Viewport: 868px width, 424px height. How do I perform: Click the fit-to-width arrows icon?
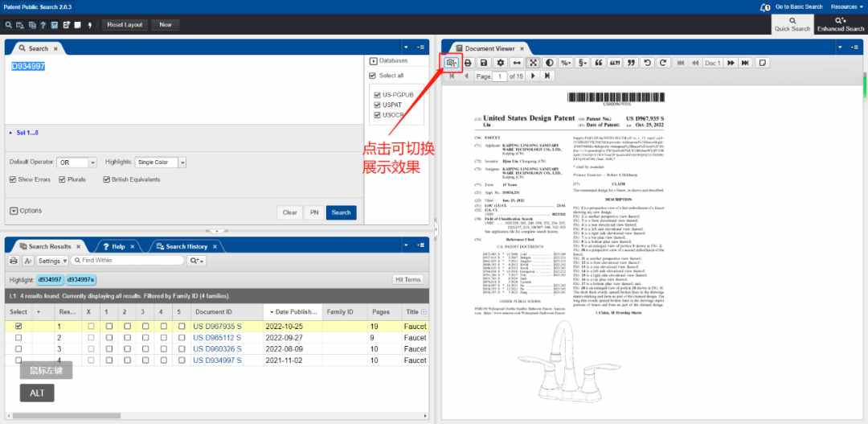(x=517, y=64)
